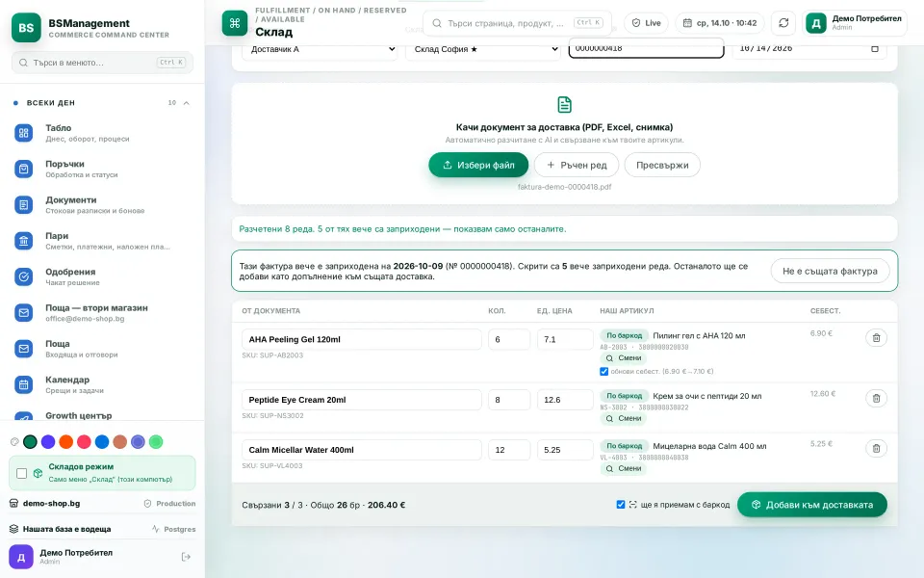Delete the AHA Peeling Gel row
The image size is (924, 578).
pos(876,338)
